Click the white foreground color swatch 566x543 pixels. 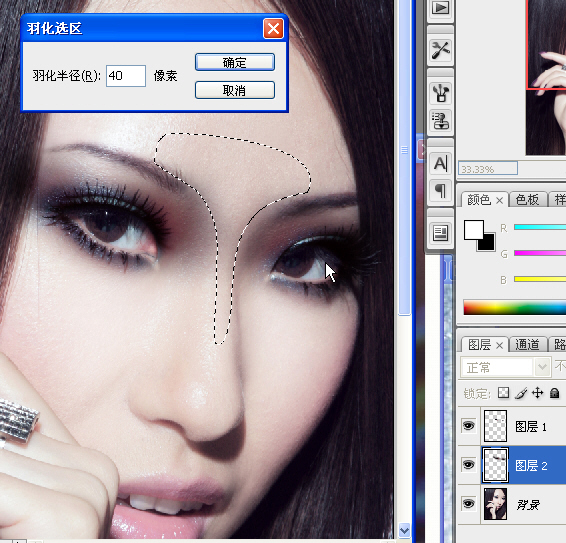coord(474,230)
